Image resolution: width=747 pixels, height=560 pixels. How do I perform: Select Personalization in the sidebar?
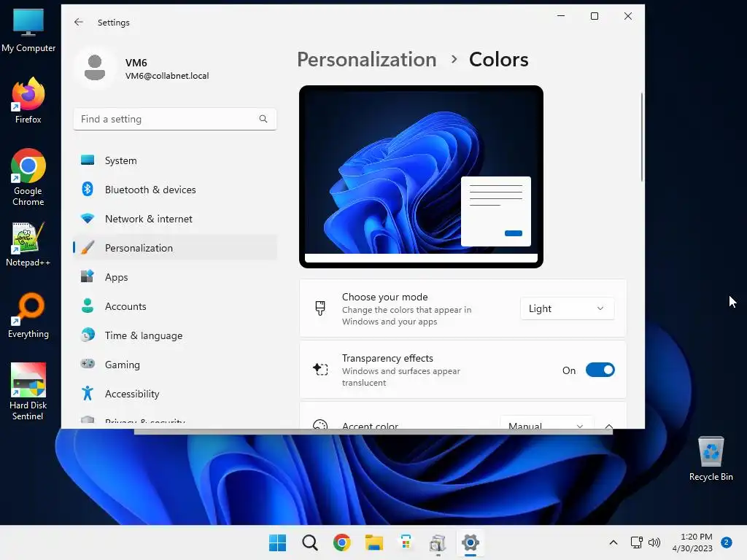click(175, 248)
